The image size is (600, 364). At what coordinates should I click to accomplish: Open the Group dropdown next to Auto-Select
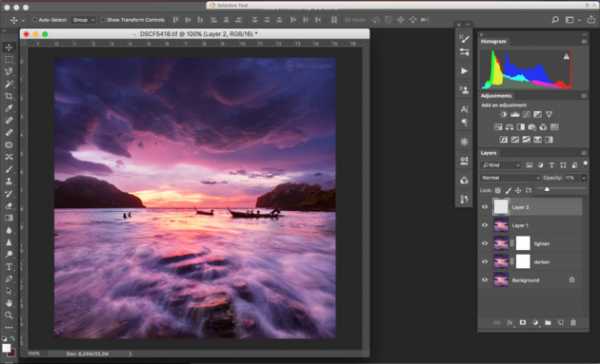(x=83, y=20)
